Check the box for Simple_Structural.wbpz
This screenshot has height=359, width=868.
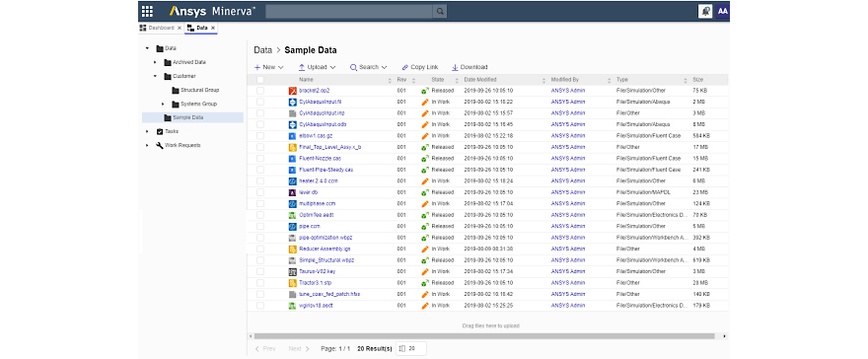coord(260,260)
